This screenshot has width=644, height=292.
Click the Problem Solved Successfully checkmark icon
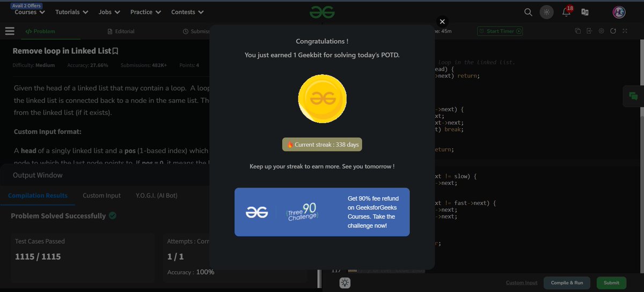(x=113, y=216)
